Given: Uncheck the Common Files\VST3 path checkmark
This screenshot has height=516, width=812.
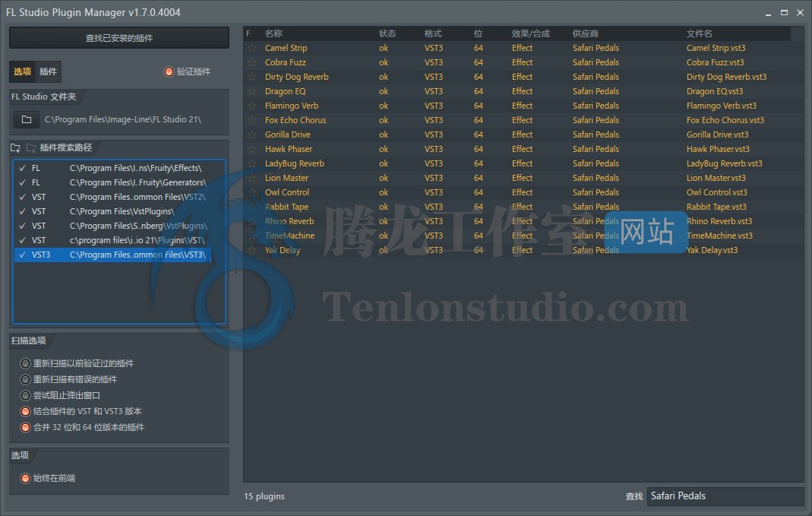Looking at the screenshot, I should 22,255.
